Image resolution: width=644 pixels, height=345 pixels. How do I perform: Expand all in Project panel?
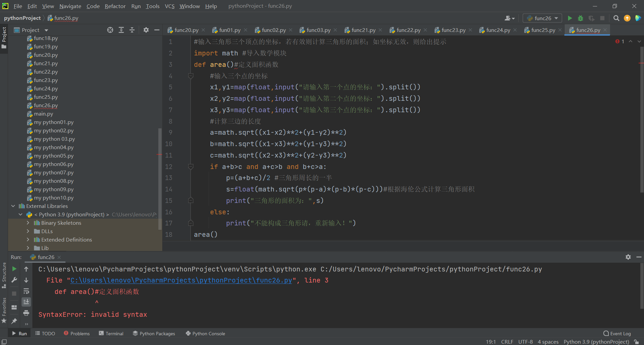pos(121,30)
